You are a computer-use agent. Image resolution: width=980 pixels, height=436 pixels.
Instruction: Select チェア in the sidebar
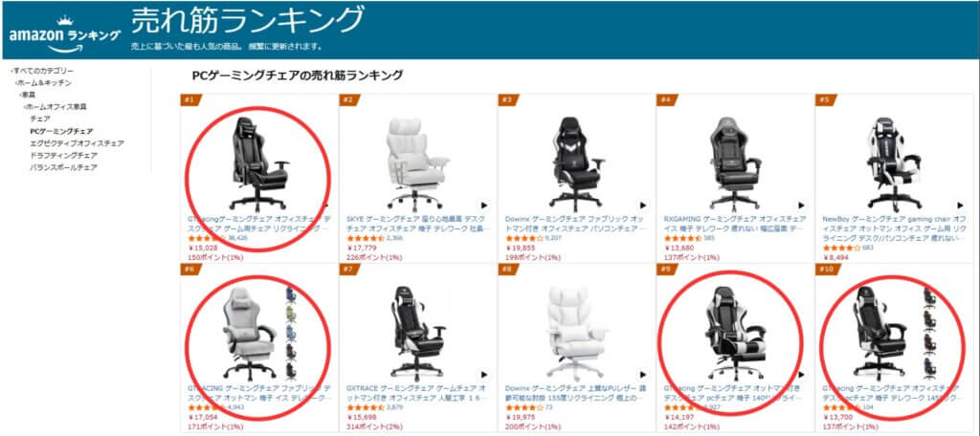(40, 118)
